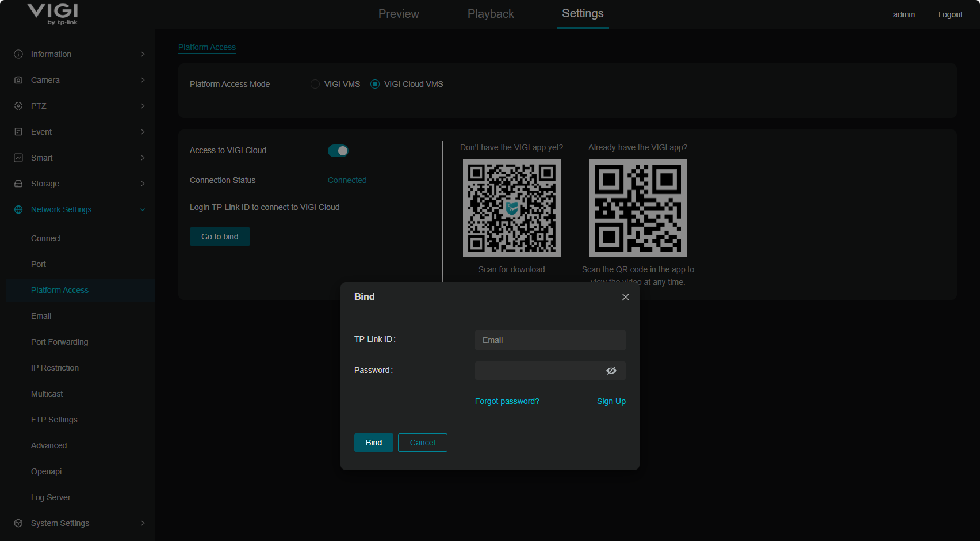This screenshot has height=541, width=980.
Task: Expand the PTZ menu chevron
Action: 143,106
